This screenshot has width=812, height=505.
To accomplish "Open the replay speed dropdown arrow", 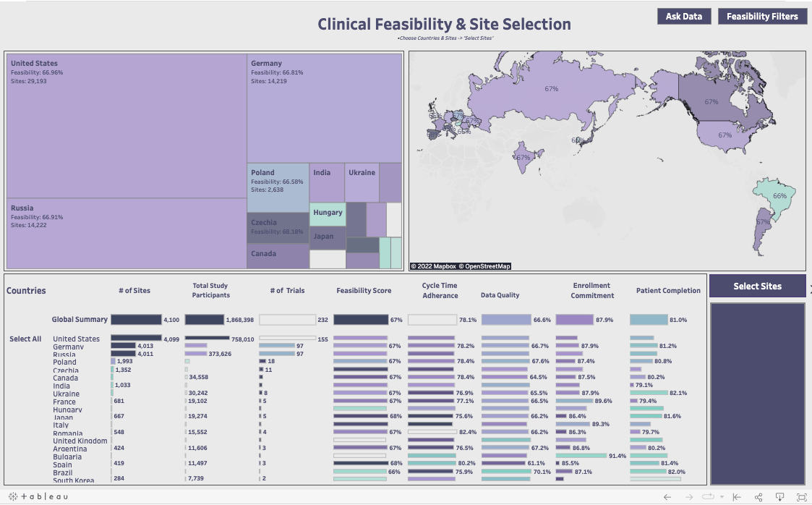I will (x=722, y=497).
